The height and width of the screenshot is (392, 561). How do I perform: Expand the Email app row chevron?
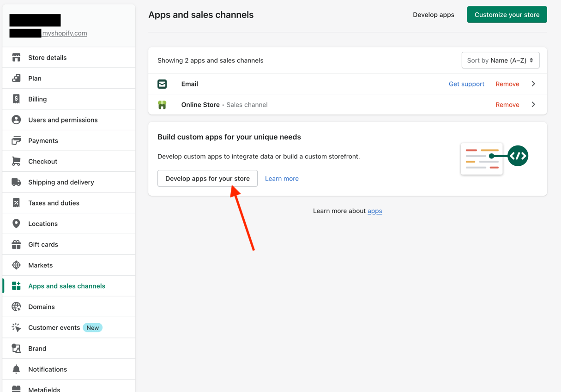(x=533, y=84)
